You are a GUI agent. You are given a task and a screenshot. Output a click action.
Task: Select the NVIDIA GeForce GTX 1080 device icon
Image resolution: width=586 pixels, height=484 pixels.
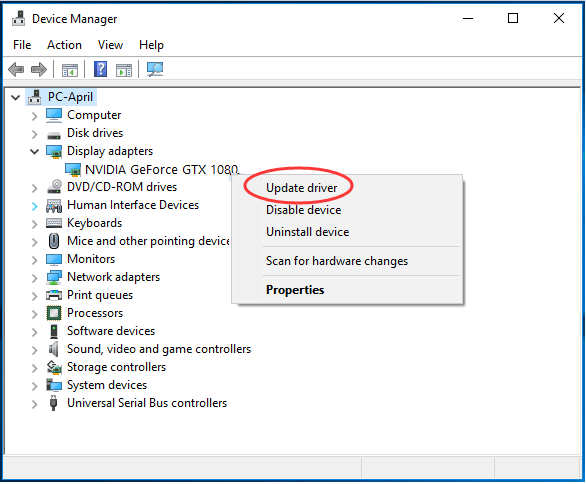(x=73, y=170)
